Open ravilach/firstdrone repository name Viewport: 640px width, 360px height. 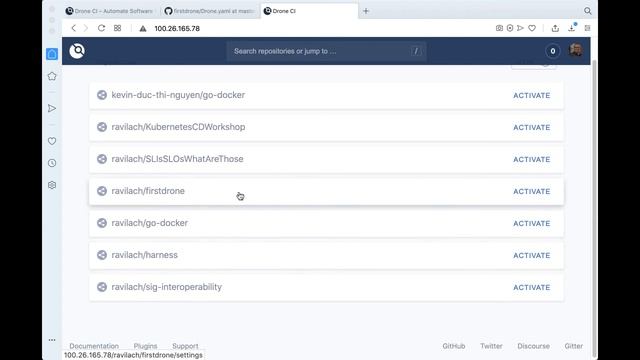point(148,191)
